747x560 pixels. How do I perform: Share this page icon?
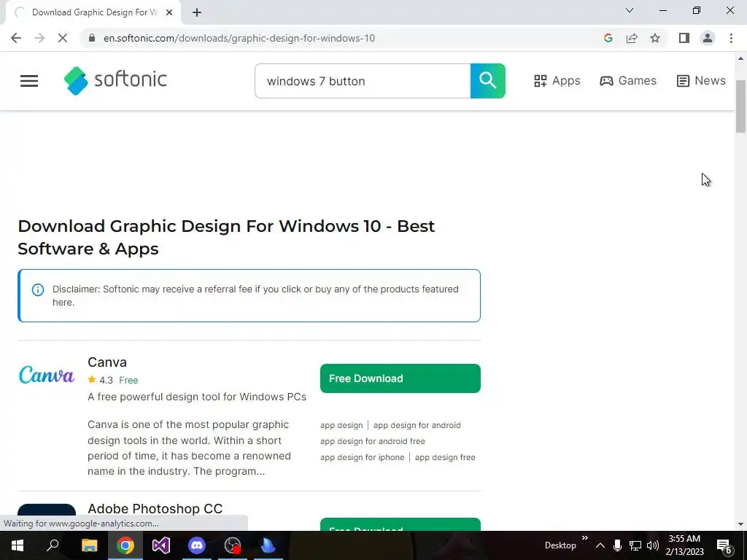(x=632, y=38)
